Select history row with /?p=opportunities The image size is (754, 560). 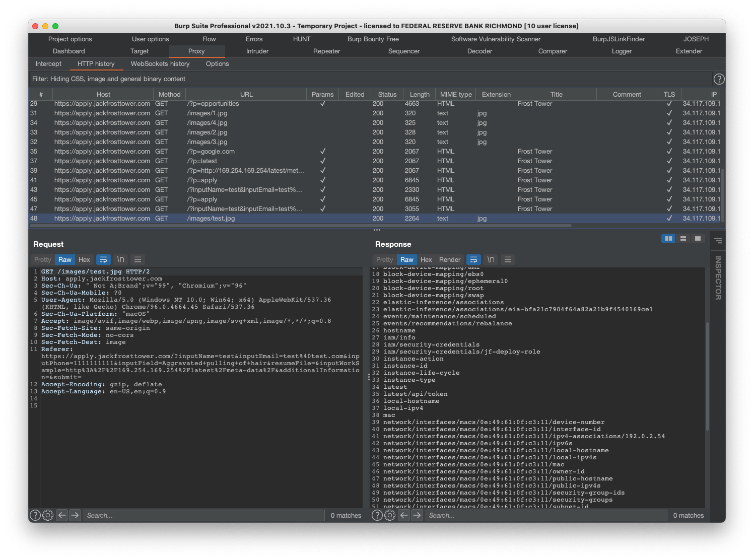(375, 104)
